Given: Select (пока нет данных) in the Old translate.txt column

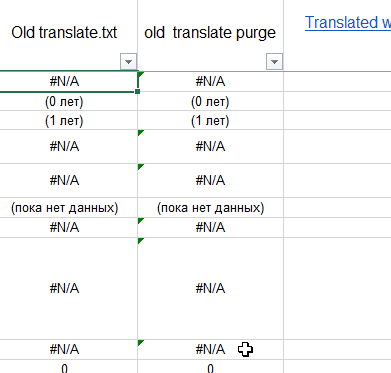Looking at the screenshot, I should click(64, 208).
